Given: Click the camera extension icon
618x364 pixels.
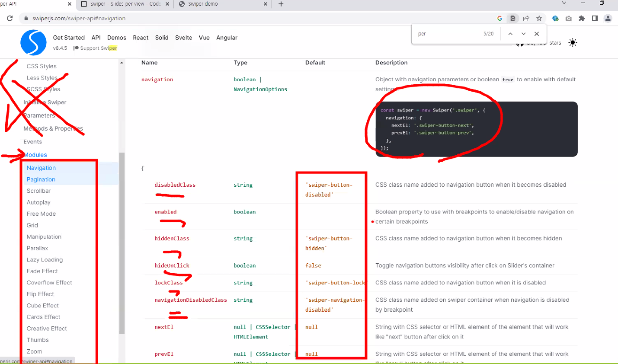Looking at the screenshot, I should point(568,19).
